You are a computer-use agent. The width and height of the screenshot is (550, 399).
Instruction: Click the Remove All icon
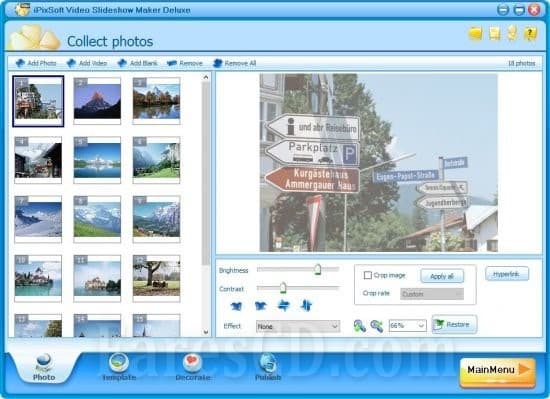click(218, 63)
